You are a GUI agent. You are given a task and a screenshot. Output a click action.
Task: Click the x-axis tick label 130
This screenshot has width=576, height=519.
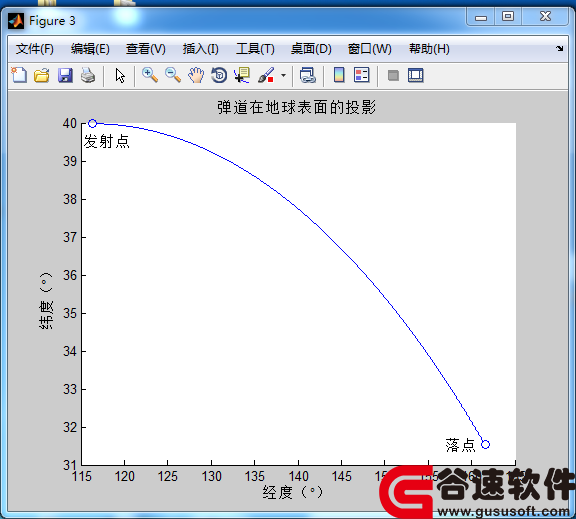(x=212, y=476)
